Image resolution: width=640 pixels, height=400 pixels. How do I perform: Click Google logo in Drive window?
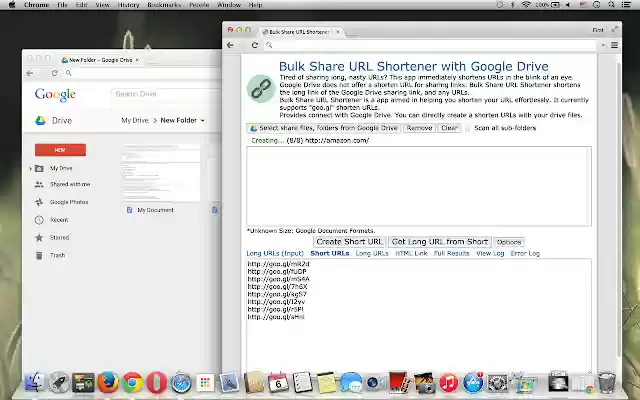click(x=55, y=95)
